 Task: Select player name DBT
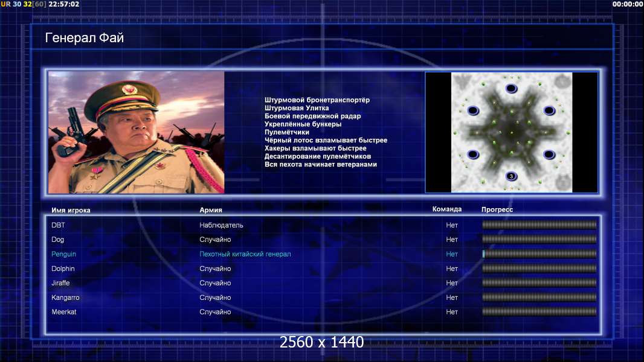[x=59, y=225]
